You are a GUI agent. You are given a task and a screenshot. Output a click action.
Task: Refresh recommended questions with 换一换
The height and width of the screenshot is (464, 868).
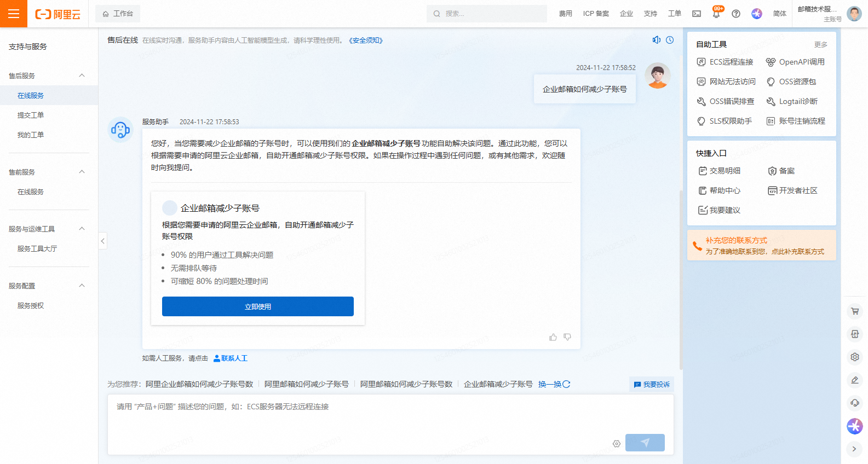pos(554,384)
